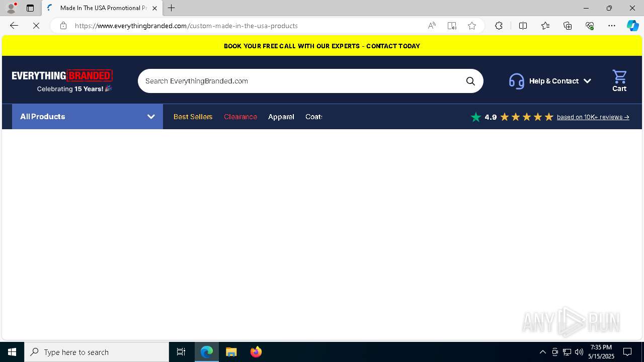644x362 pixels.
Task: Add this page to favorites star
Action: (x=472, y=26)
